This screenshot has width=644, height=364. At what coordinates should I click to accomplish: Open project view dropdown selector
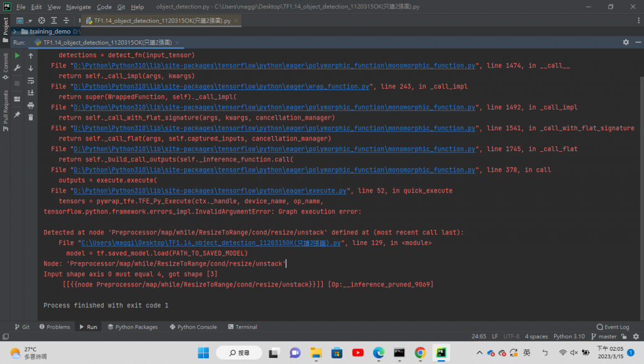24,21
